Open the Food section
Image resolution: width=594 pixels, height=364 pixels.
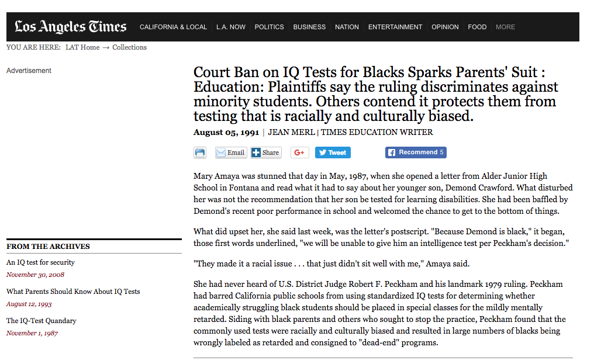(477, 27)
